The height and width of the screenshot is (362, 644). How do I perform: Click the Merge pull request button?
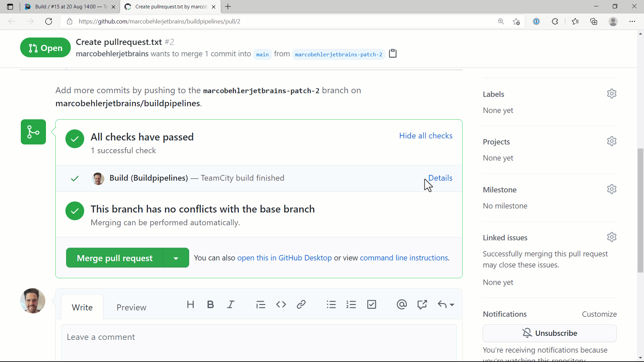114,258
